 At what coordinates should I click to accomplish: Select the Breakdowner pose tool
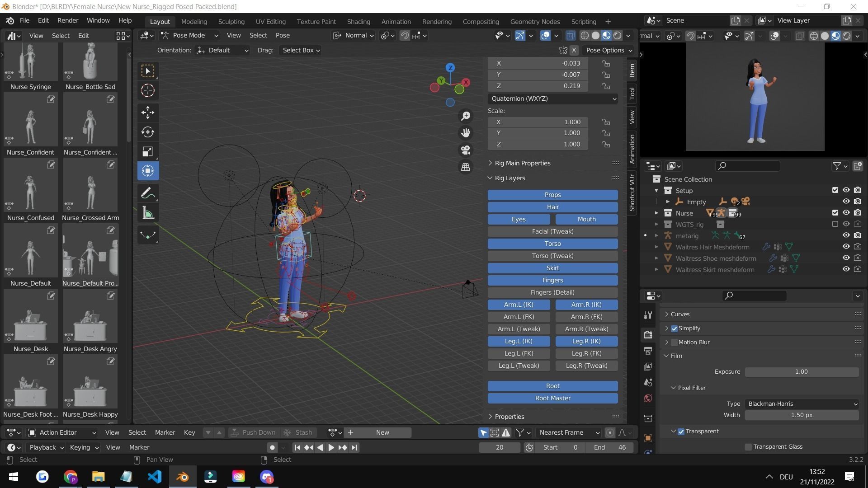(148, 235)
